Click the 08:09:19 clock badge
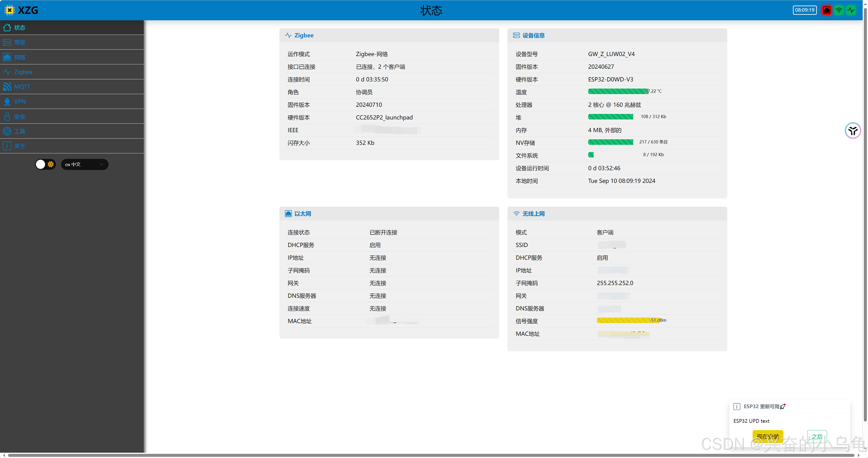This screenshot has height=458, width=868. tap(804, 10)
